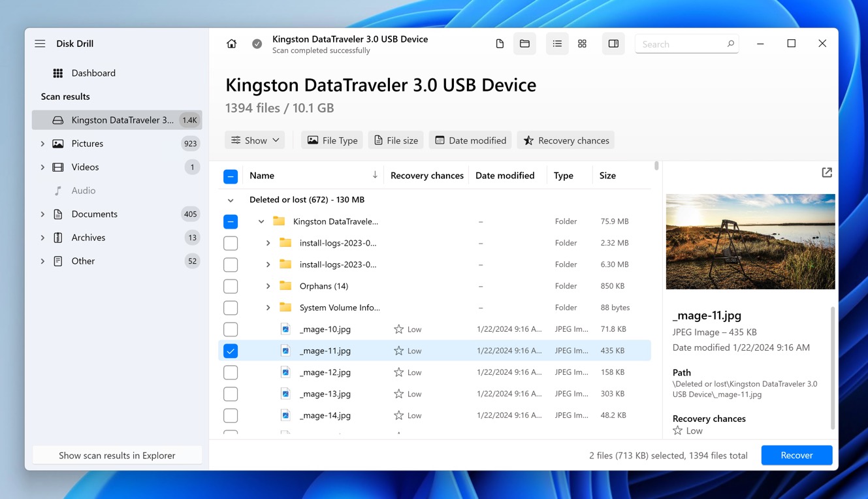The image size is (868, 499).
Task: Click the scan completed checkmark icon
Action: tap(257, 44)
